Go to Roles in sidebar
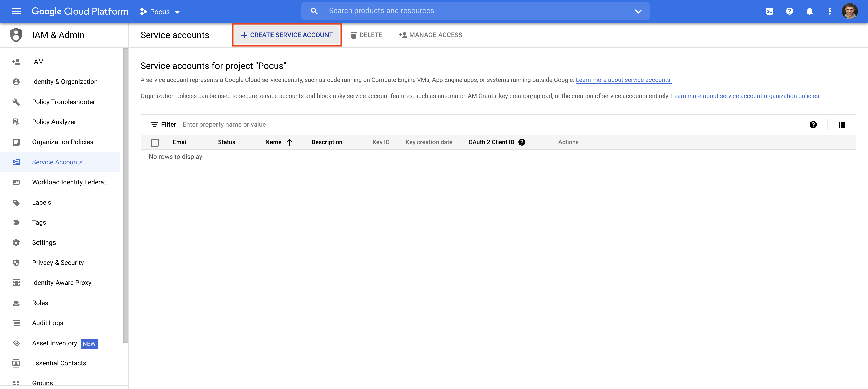Image resolution: width=868 pixels, height=389 pixels. click(x=40, y=303)
